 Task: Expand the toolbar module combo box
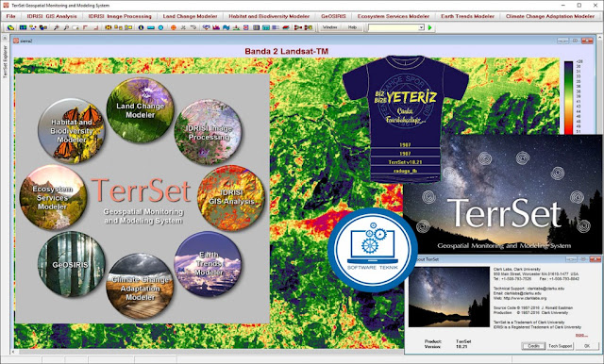click(421, 27)
